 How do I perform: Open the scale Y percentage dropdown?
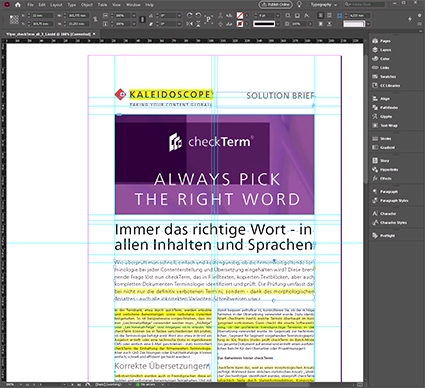pyautogui.click(x=134, y=24)
